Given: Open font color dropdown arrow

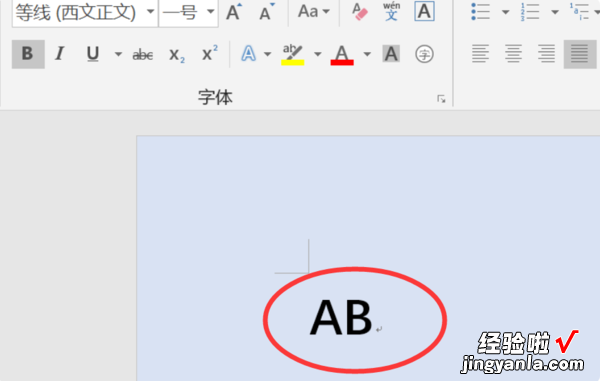Looking at the screenshot, I should point(367,54).
